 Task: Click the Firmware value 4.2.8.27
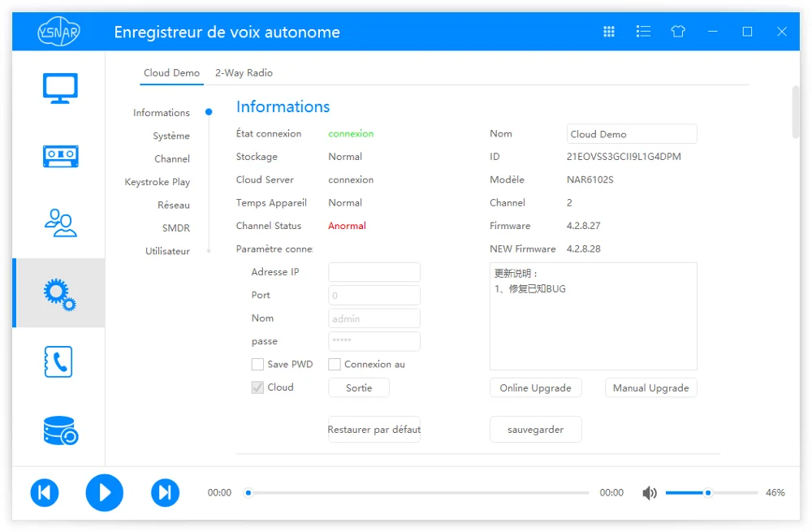click(x=584, y=226)
